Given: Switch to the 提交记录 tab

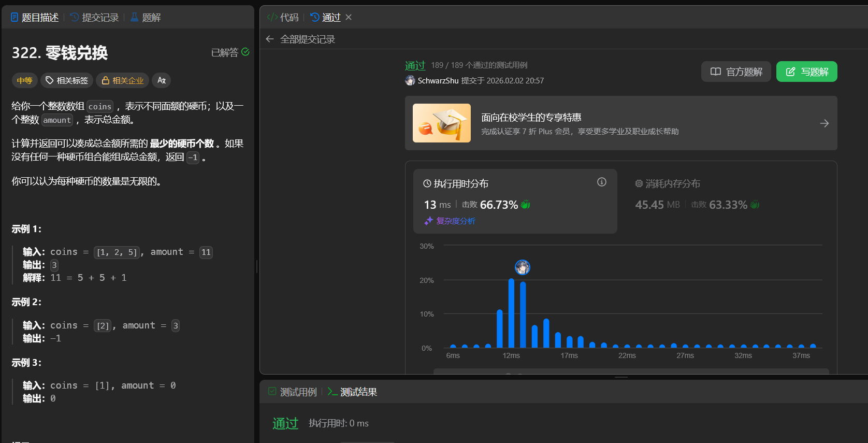Looking at the screenshot, I should (94, 18).
